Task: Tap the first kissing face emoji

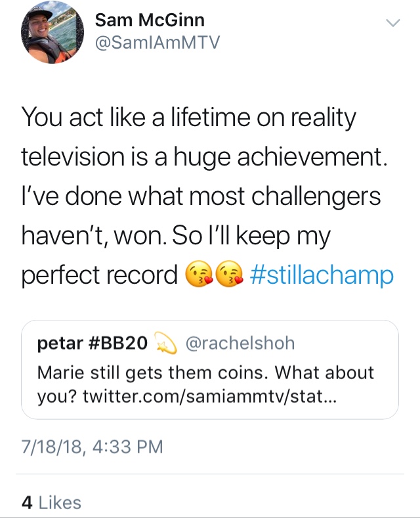Action: click(198, 274)
